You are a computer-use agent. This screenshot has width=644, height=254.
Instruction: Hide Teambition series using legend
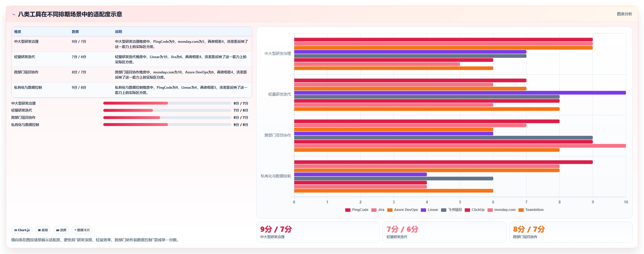click(531, 210)
